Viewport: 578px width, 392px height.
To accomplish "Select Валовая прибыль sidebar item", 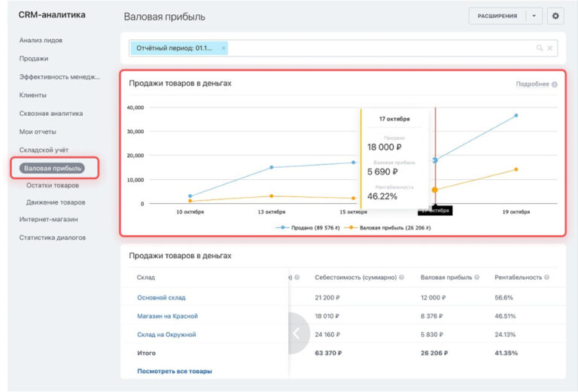I will click(x=53, y=169).
